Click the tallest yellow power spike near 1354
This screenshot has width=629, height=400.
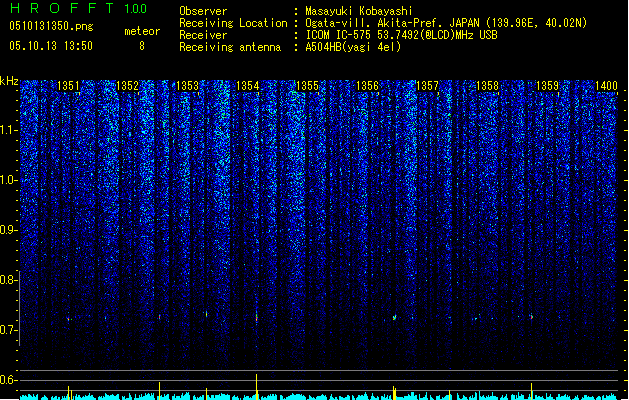tap(256, 387)
